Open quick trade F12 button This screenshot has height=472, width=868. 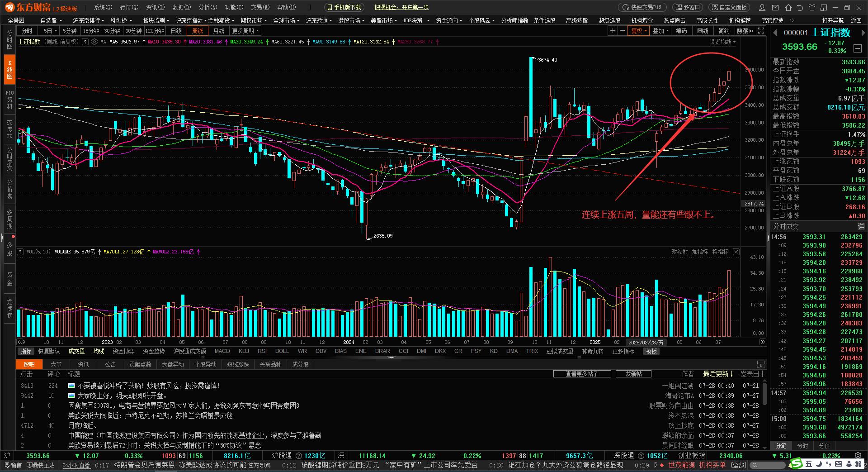(x=642, y=7)
